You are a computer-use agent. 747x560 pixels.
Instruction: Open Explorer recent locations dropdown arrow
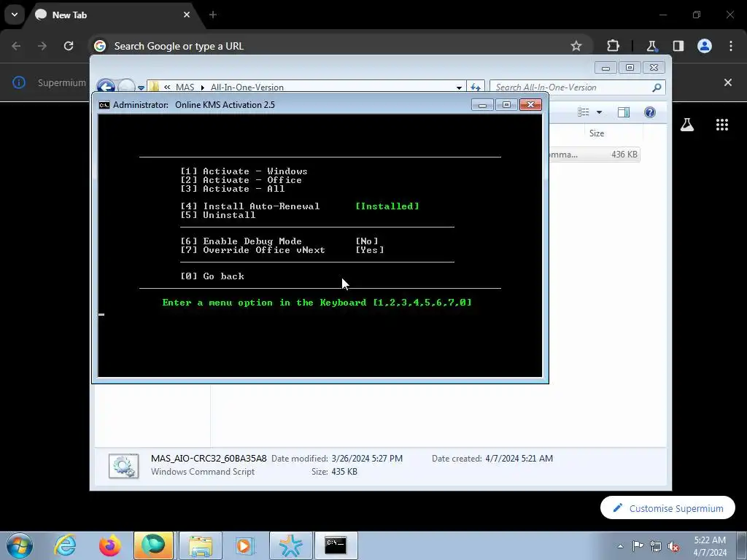(x=141, y=87)
